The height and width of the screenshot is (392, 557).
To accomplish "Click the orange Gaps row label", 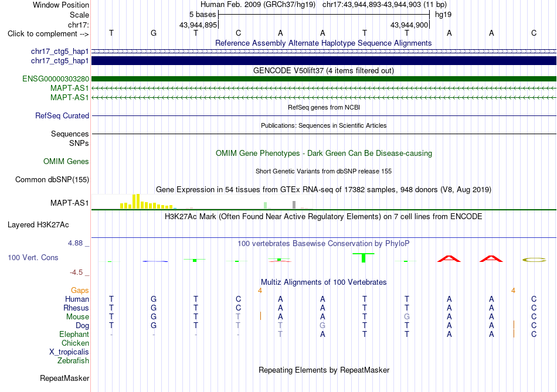I will click(x=80, y=291).
